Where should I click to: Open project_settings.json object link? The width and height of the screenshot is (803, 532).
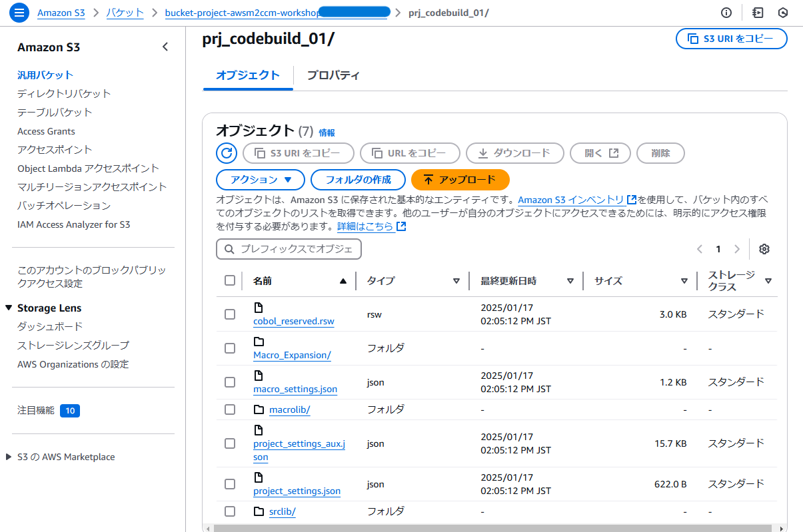297,491
